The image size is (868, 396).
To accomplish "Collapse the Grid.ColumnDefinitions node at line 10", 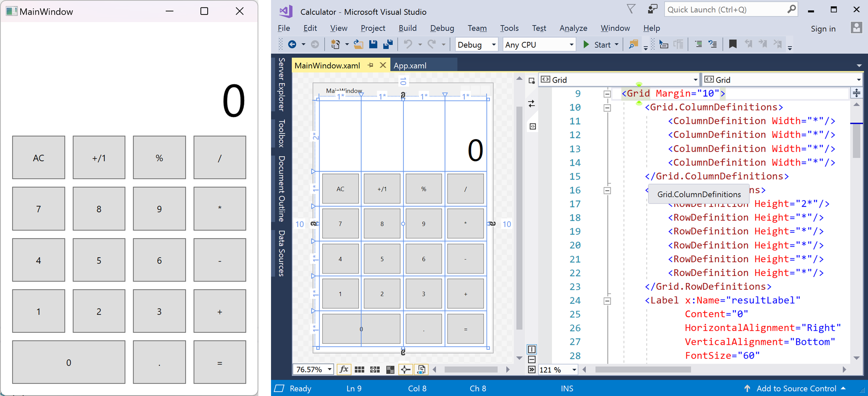I will 607,108.
